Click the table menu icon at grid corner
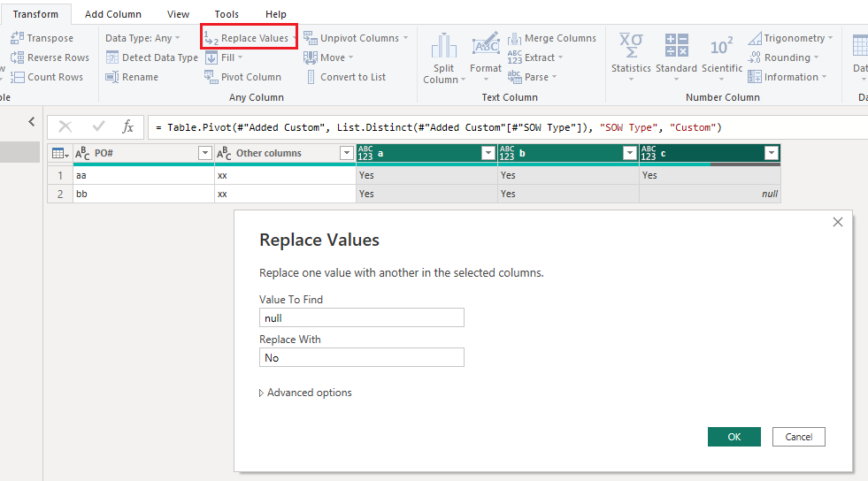 pyautogui.click(x=60, y=153)
